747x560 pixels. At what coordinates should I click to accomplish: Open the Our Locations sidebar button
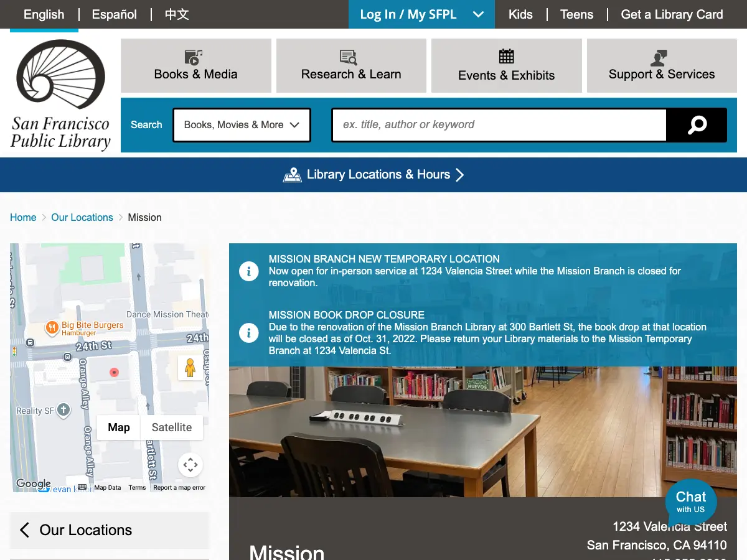[x=110, y=530]
